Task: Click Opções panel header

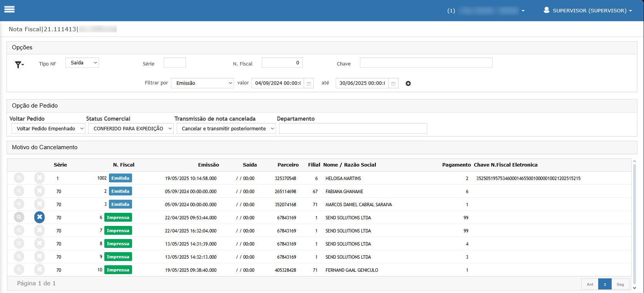Action: tap(322, 47)
